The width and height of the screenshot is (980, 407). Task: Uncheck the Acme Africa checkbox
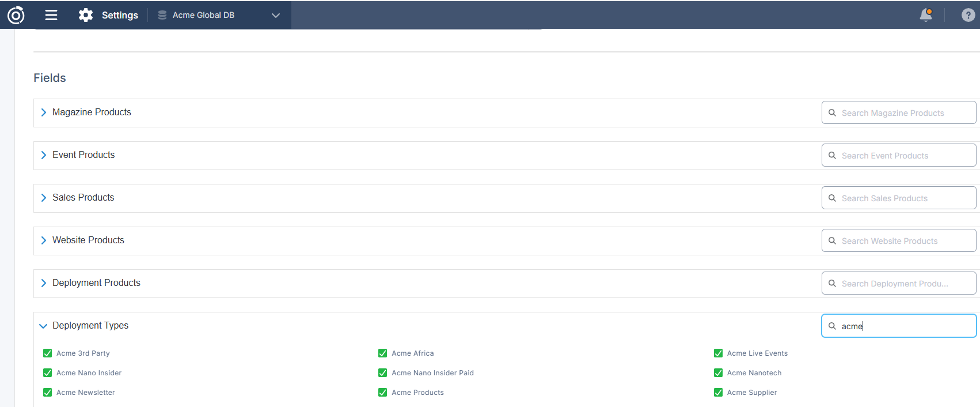point(383,353)
